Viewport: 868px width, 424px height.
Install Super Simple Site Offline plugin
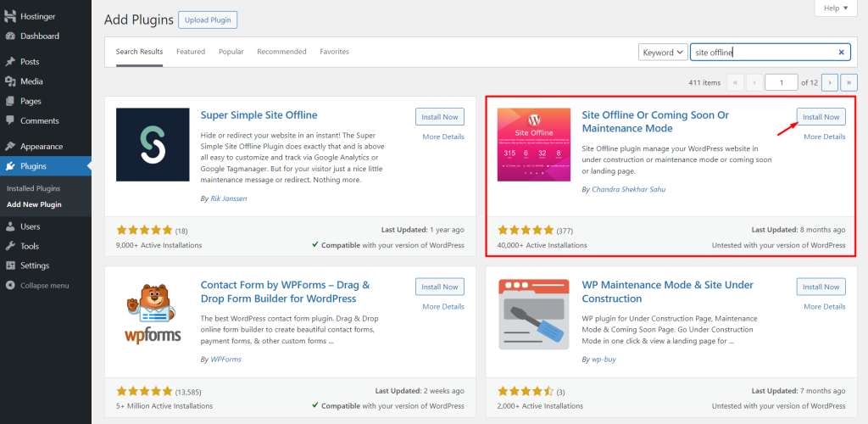[440, 117]
